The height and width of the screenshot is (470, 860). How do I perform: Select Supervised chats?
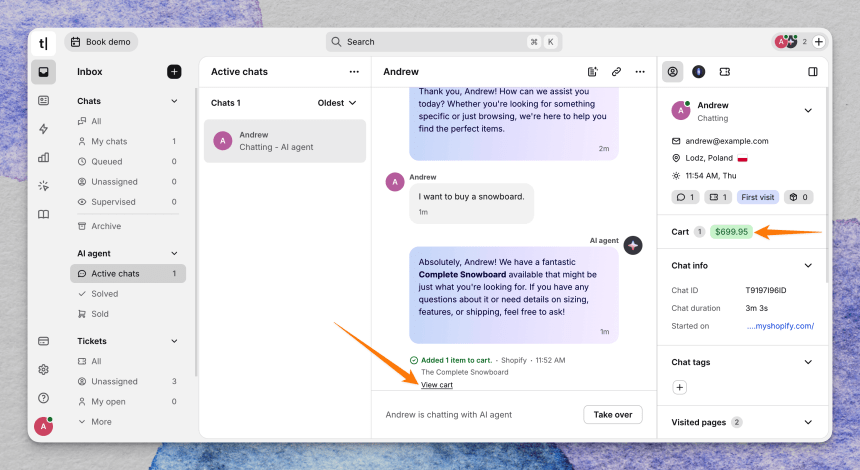127,202
